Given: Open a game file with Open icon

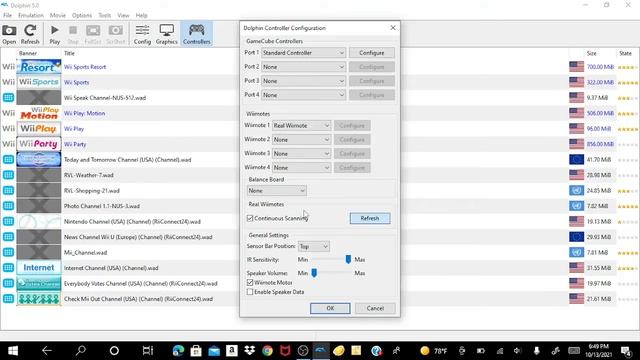Looking at the screenshot, I should [9, 34].
